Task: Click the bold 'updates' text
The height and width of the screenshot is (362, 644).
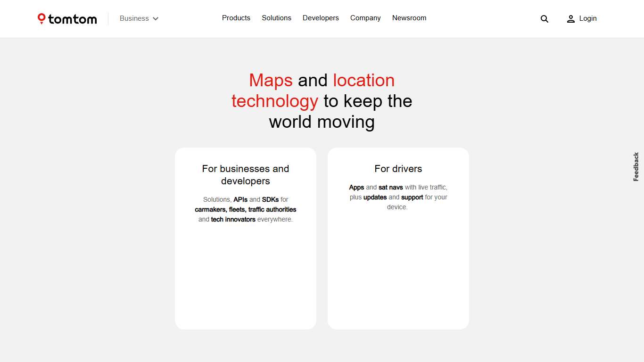Action: (374, 197)
